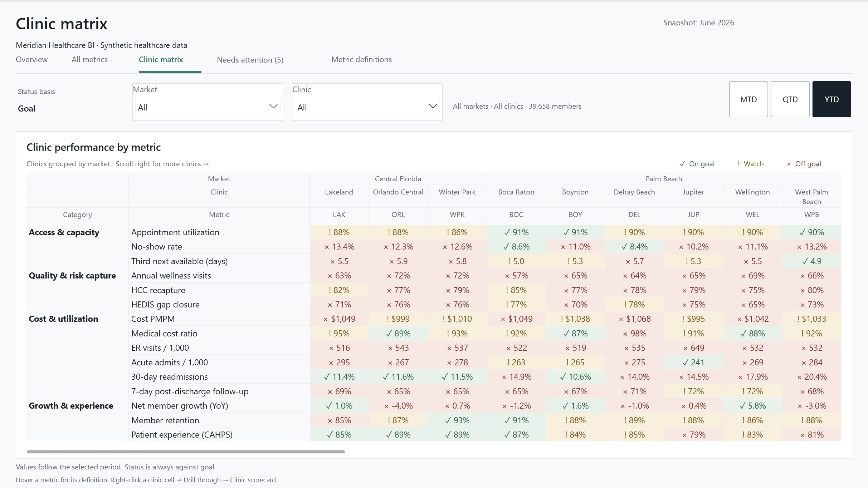Activate the YTD period button
This screenshot has height=488, width=868.
pos(832,99)
